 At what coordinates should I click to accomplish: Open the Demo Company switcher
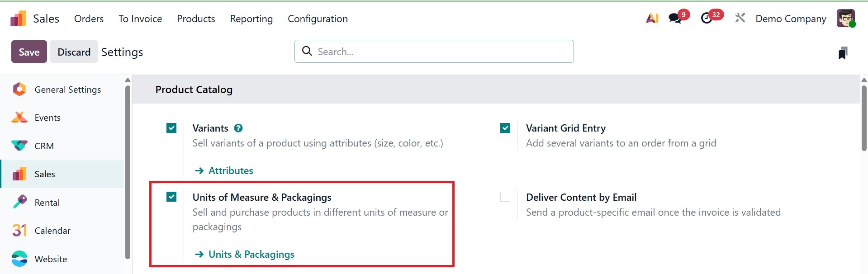[791, 19]
